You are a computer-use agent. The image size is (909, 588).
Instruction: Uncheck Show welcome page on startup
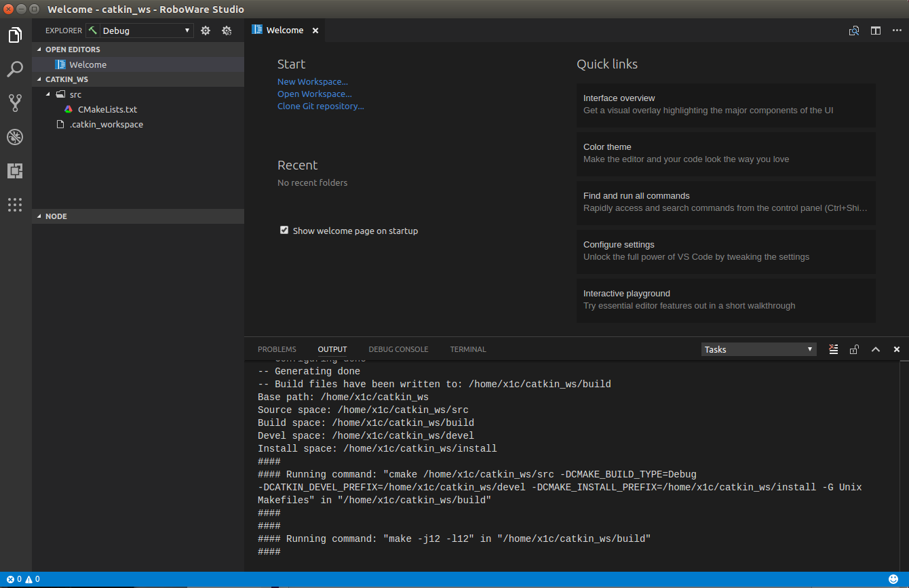point(284,231)
